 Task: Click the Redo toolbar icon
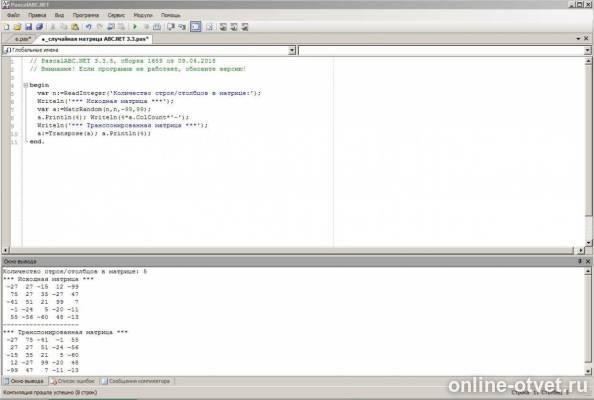click(x=100, y=27)
